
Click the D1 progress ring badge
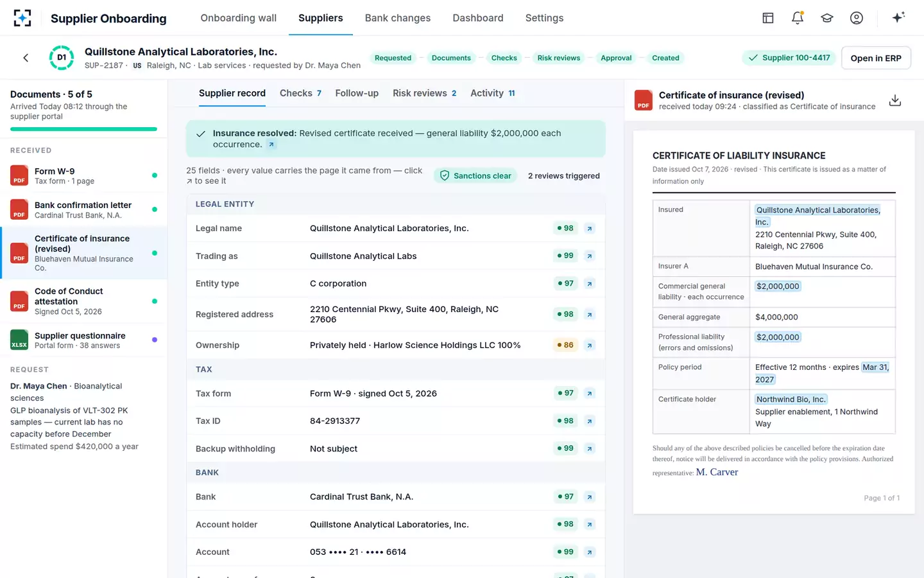[62, 58]
